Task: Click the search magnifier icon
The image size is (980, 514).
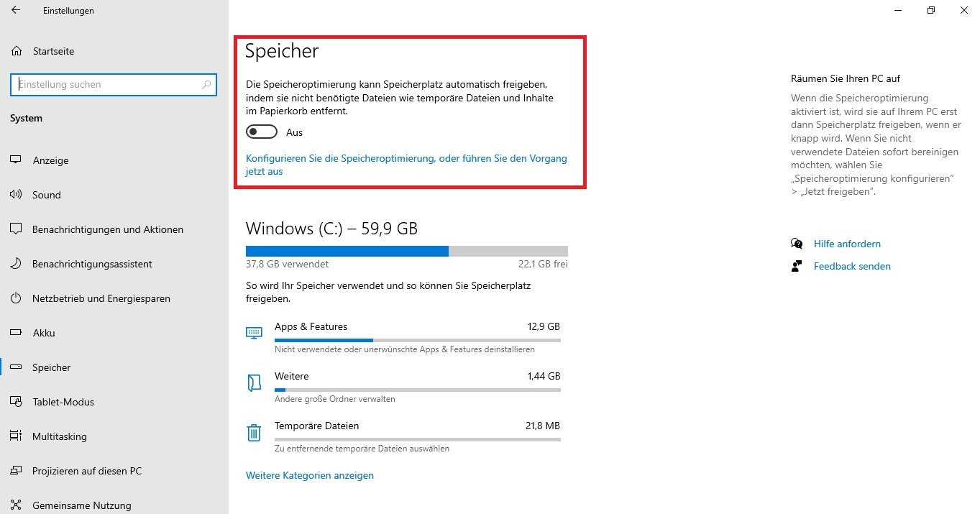Action: (206, 85)
